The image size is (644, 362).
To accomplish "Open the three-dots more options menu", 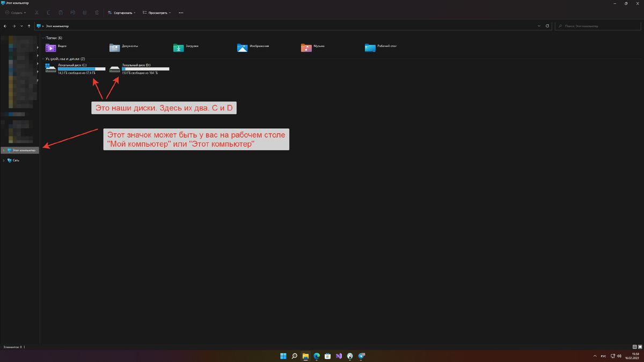I will [181, 12].
